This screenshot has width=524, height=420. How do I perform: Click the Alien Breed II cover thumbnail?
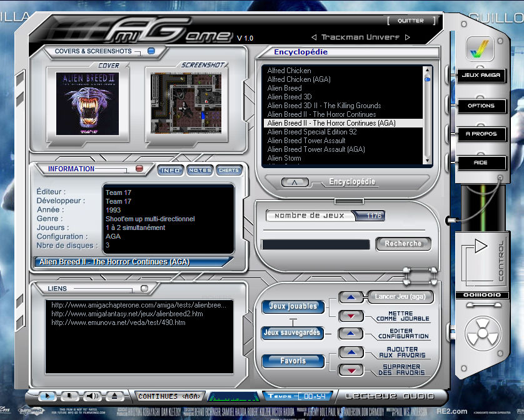(88, 104)
